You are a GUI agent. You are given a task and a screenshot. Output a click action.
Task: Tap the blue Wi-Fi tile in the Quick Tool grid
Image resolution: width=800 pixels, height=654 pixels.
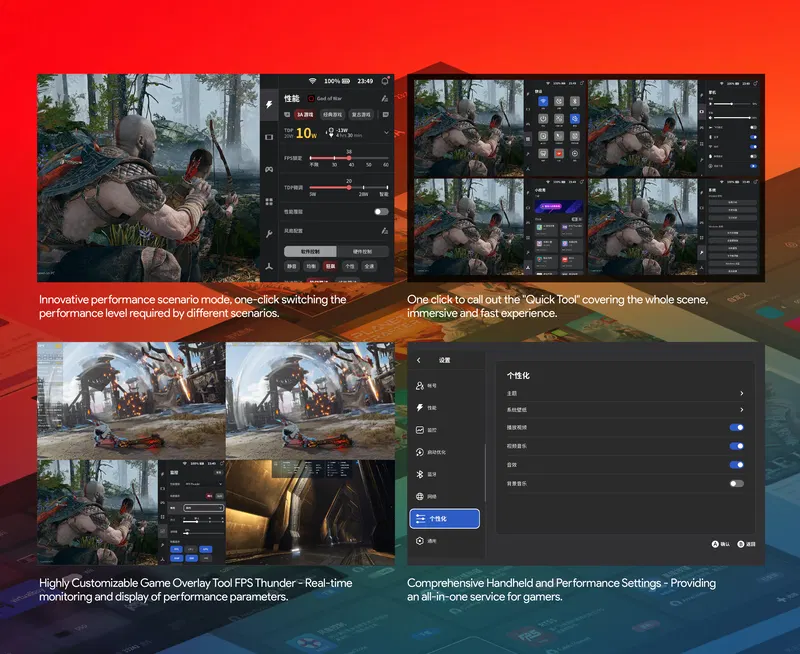543,102
